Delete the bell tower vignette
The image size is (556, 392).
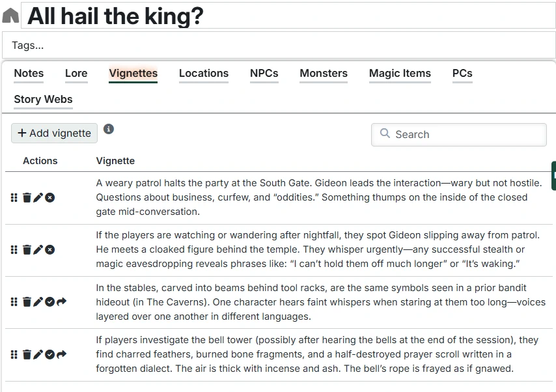click(x=27, y=354)
